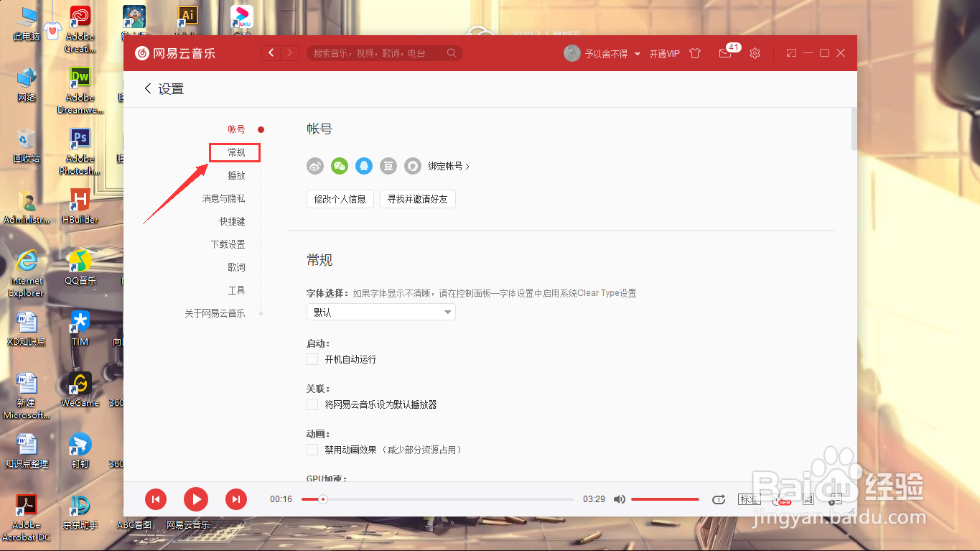Open QQ音乐 desktop shortcut
Viewport: 980px width, 551px height.
(80, 268)
